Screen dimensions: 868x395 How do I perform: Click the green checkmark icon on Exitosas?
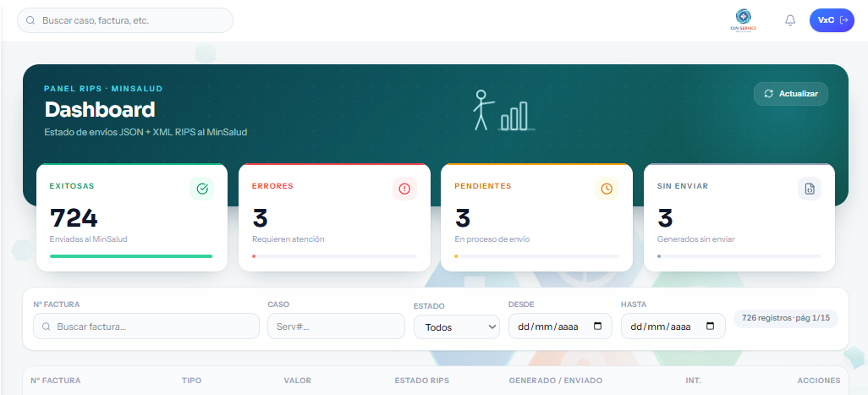click(202, 189)
